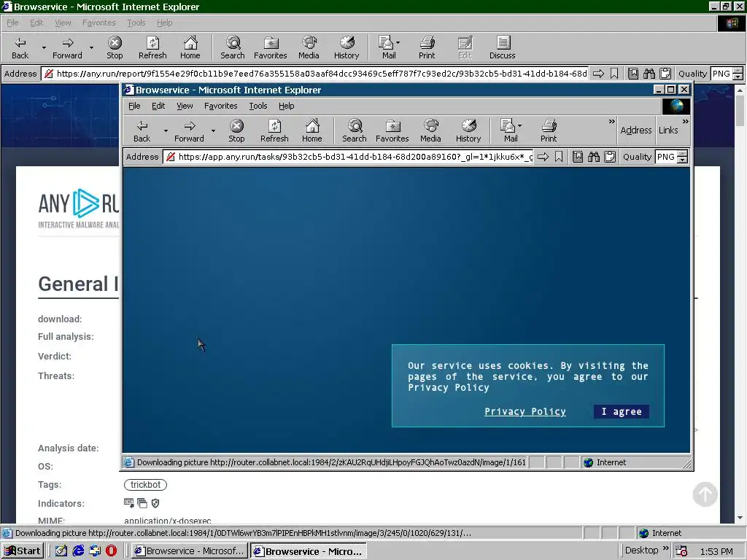Open Edit menu in front window
747x560 pixels.
(x=158, y=106)
